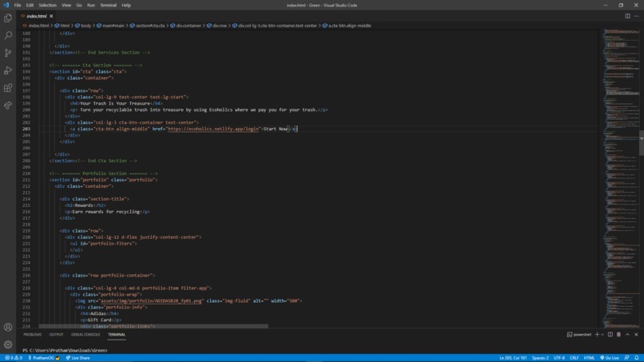This screenshot has width=644, height=362.
Task: Open the Explorer view in activity bar
Action: (8, 18)
